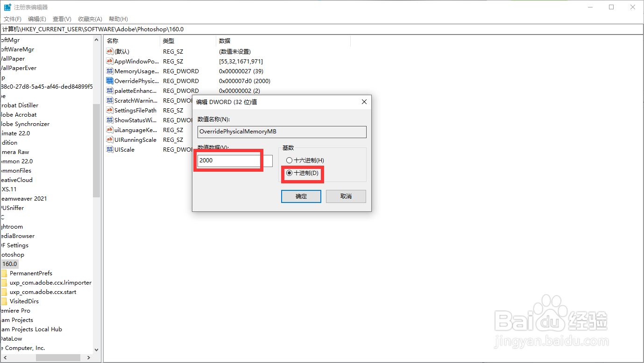Click the tree horizontal scrollbar right arrow
Screen dimensions: 644x363
point(89,358)
